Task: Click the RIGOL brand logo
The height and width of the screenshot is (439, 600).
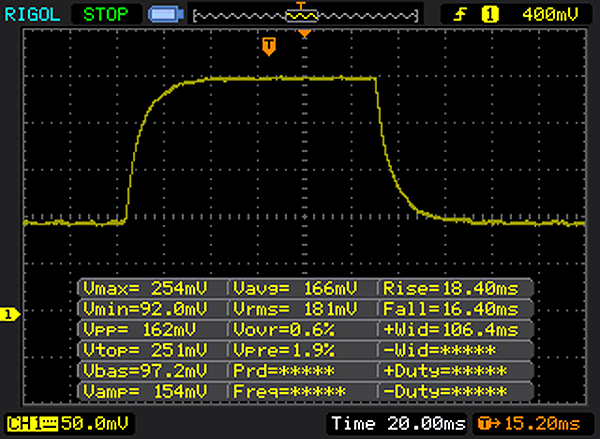Action: coord(33,15)
